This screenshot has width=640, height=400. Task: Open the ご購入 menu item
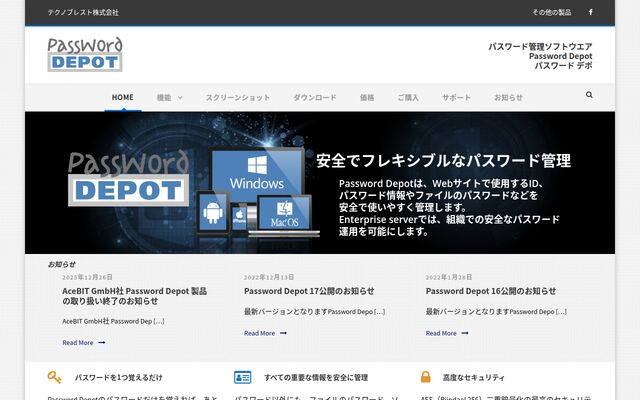coord(408,98)
